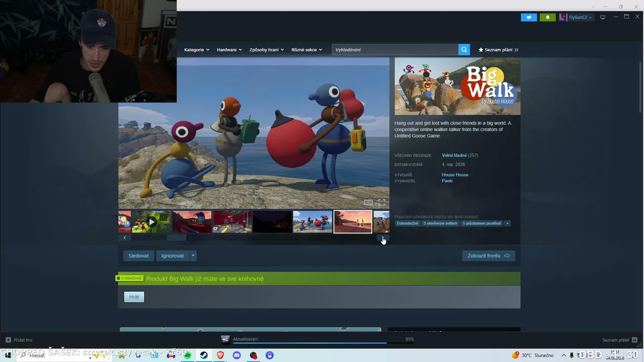
Task: Open the Steam announcements megaphone icon
Action: pos(529,17)
